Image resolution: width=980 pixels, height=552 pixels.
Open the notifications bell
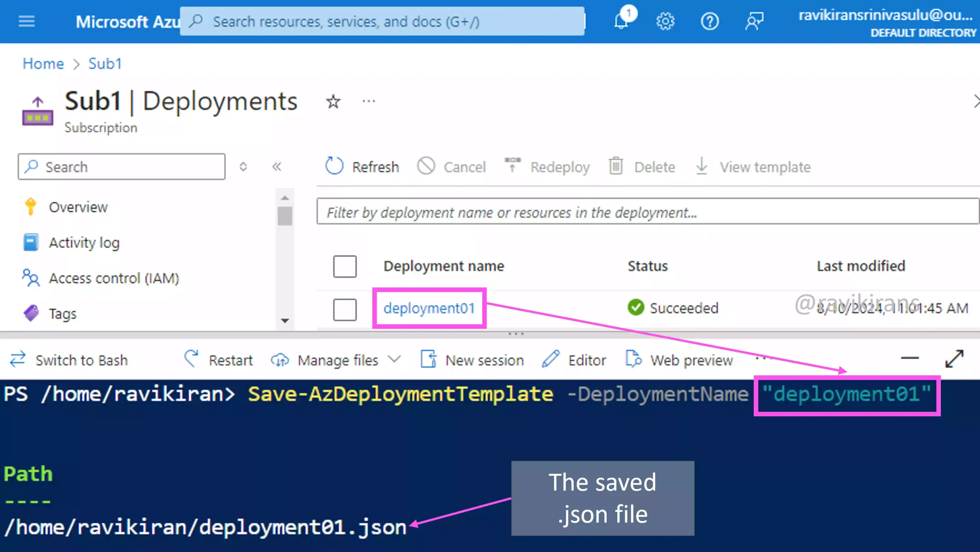(622, 20)
